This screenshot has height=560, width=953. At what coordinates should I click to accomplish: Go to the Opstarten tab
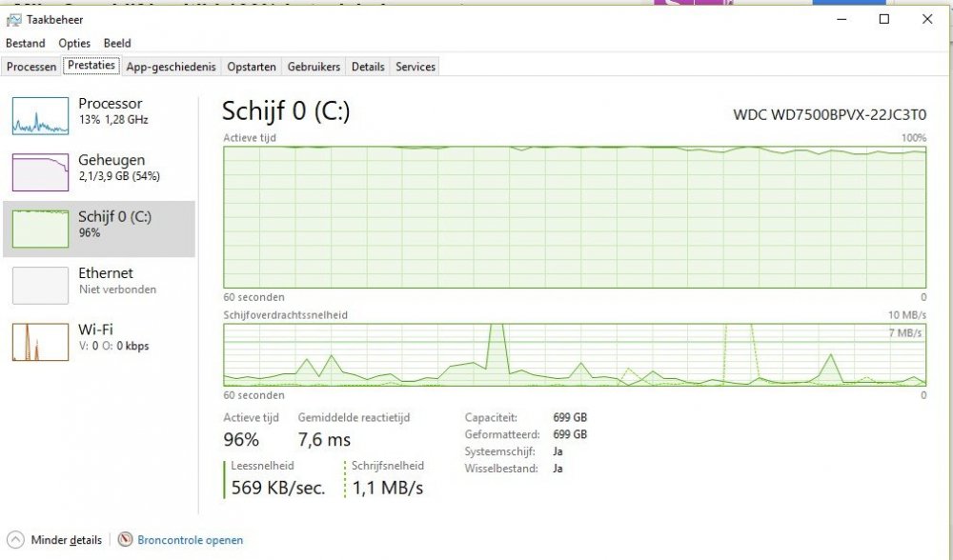point(253,67)
